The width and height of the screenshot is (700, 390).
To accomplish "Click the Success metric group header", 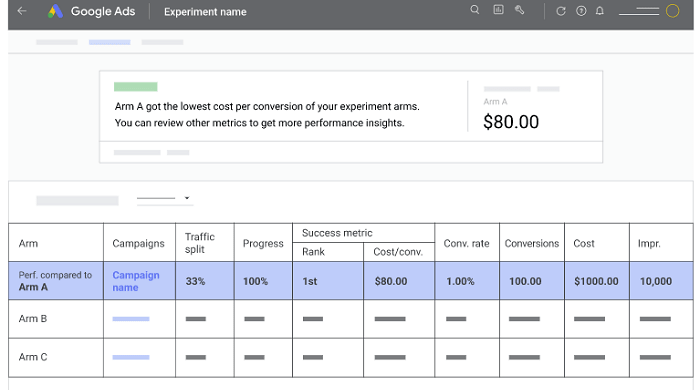I will pyautogui.click(x=337, y=233).
